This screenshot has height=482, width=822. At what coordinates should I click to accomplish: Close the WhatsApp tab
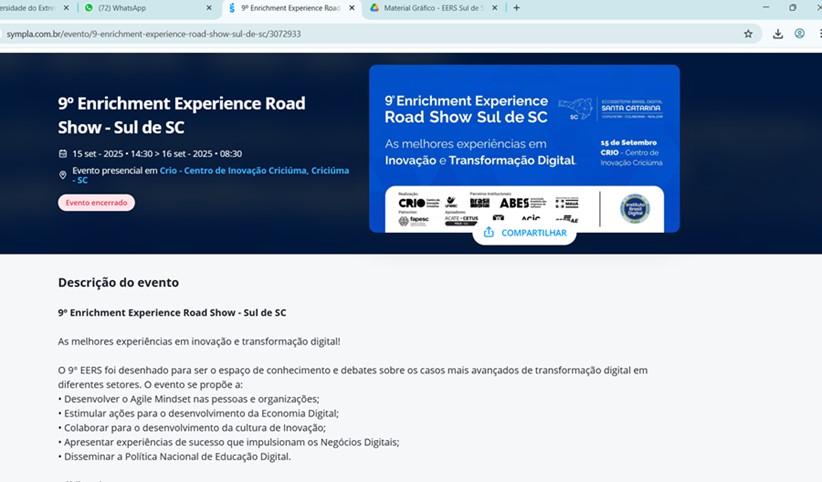click(209, 8)
